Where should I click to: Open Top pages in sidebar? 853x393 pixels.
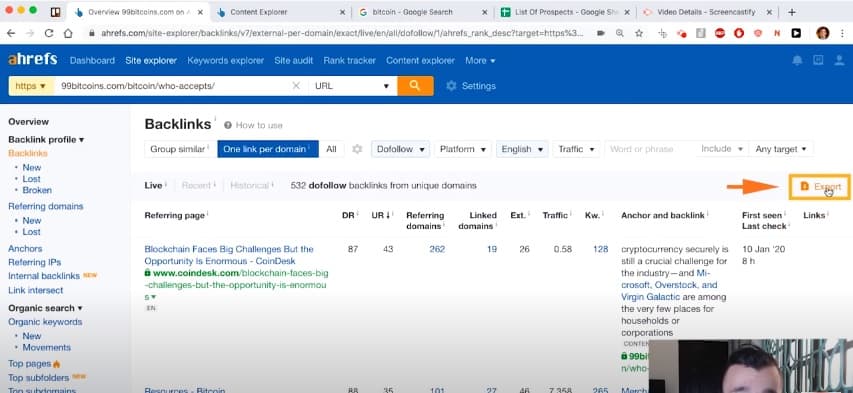point(29,363)
